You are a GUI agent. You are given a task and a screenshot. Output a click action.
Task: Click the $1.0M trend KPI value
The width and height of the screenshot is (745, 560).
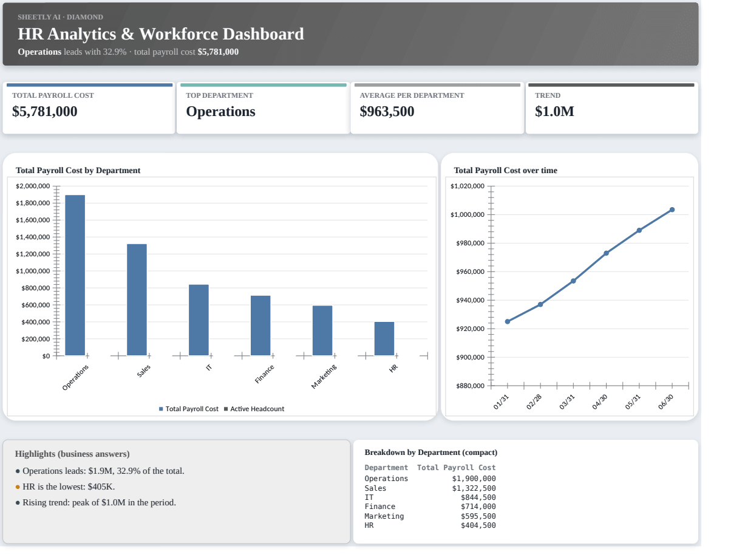pyautogui.click(x=554, y=112)
